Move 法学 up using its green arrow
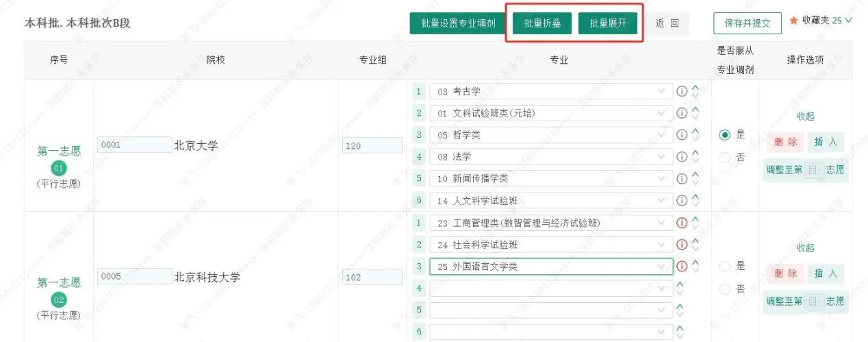The height and width of the screenshot is (342, 868). pyautogui.click(x=696, y=153)
